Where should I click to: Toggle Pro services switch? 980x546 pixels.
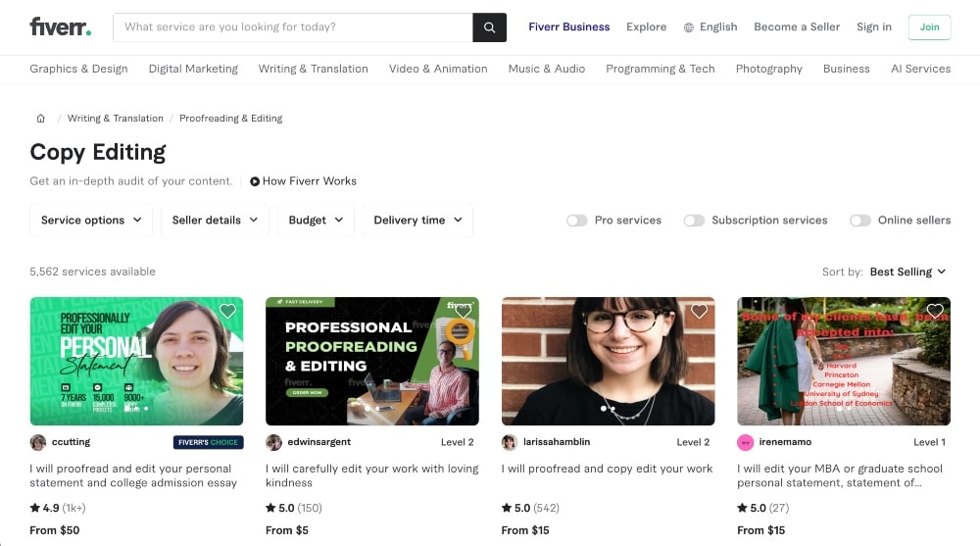tap(577, 221)
